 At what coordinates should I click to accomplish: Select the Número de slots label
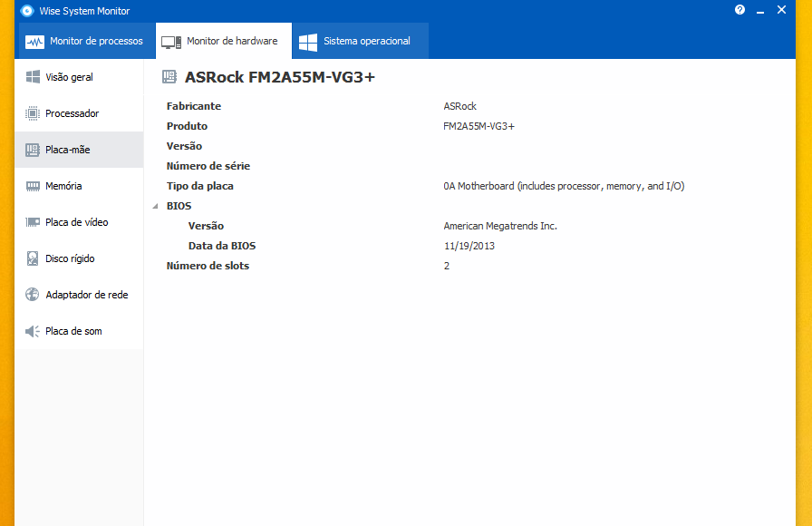click(x=208, y=266)
